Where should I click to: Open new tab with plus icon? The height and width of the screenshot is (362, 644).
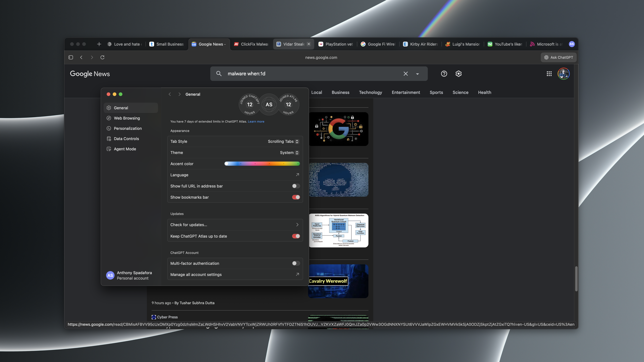click(99, 44)
